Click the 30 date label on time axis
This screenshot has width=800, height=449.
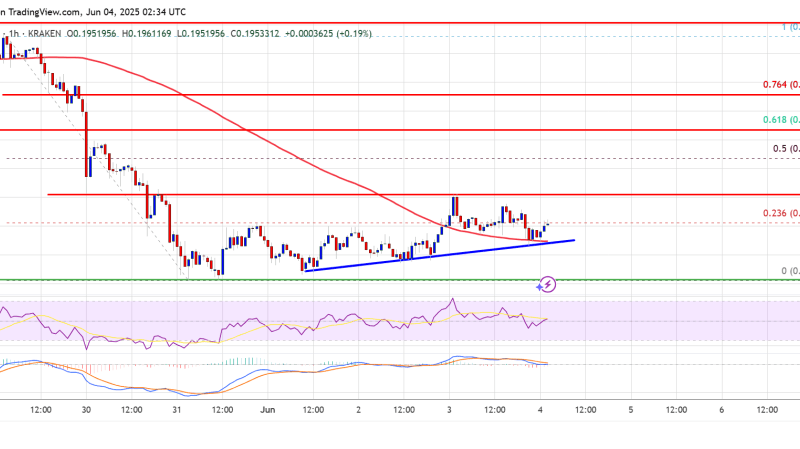[x=86, y=410]
